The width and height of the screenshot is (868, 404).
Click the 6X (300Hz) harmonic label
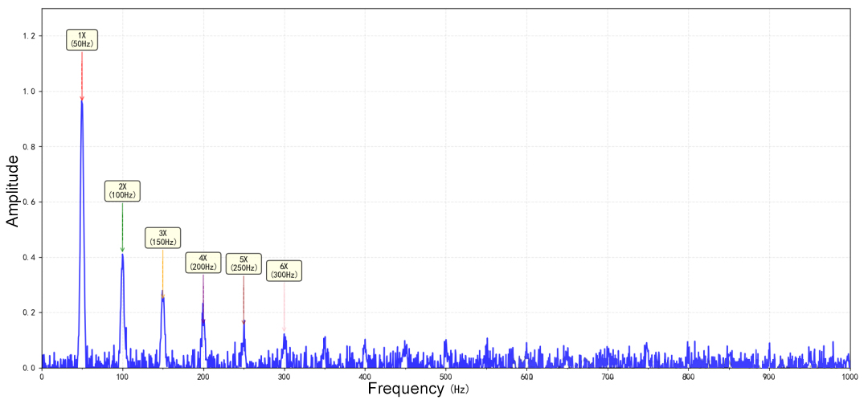point(284,271)
